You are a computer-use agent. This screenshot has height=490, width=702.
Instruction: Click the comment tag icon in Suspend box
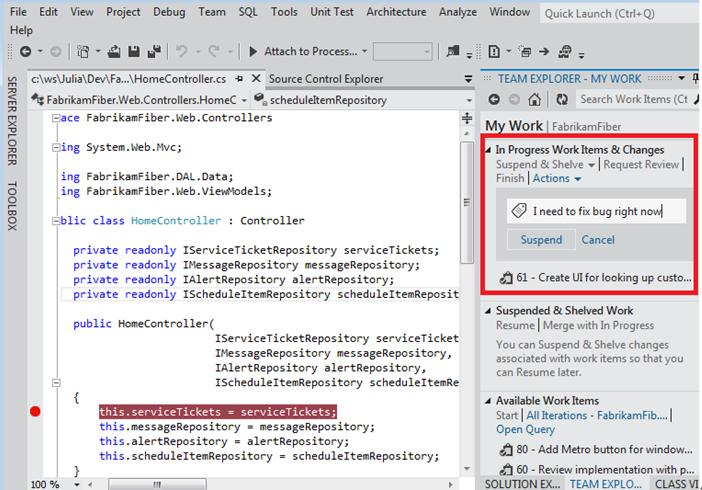coord(519,211)
